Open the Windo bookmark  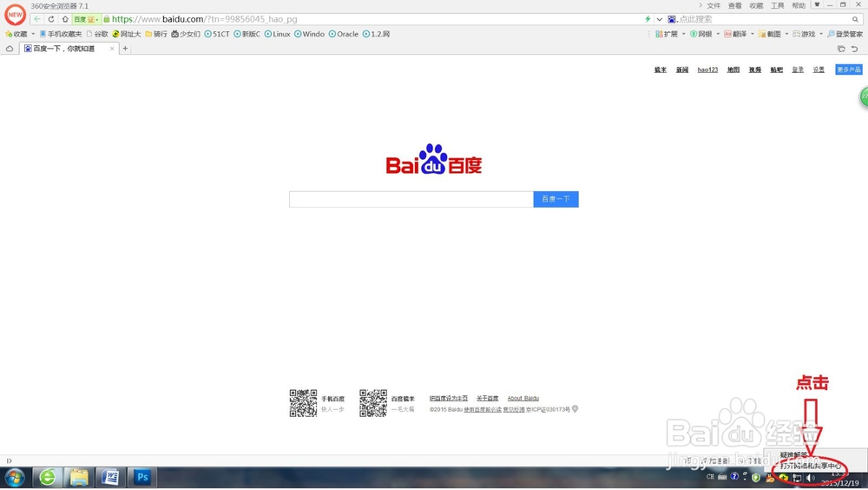pos(310,34)
